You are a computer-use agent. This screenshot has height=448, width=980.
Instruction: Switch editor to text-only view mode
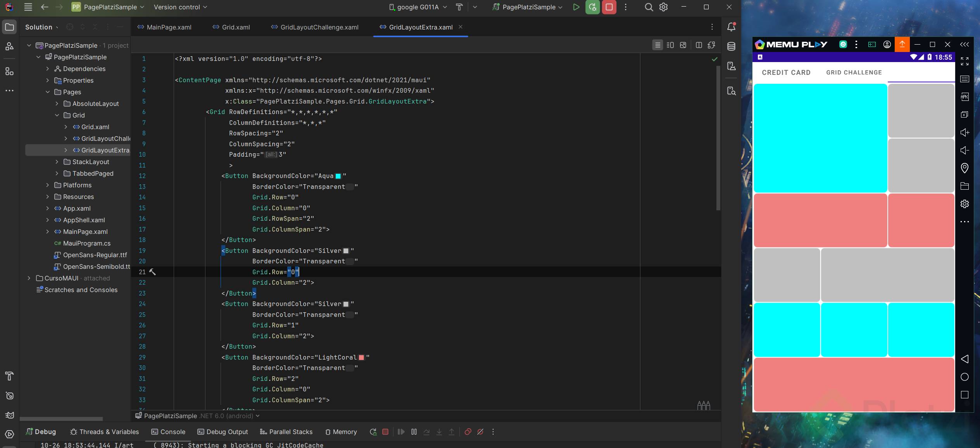tap(657, 45)
